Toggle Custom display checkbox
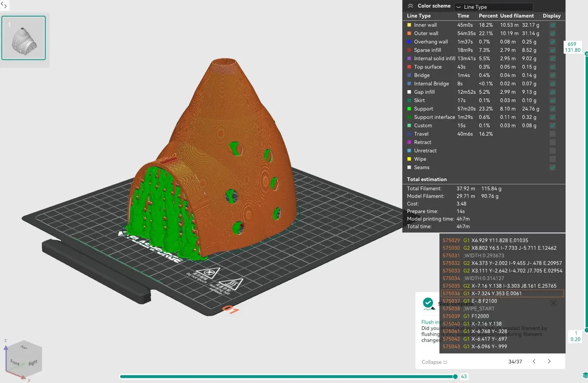The width and height of the screenshot is (588, 383). (x=552, y=125)
